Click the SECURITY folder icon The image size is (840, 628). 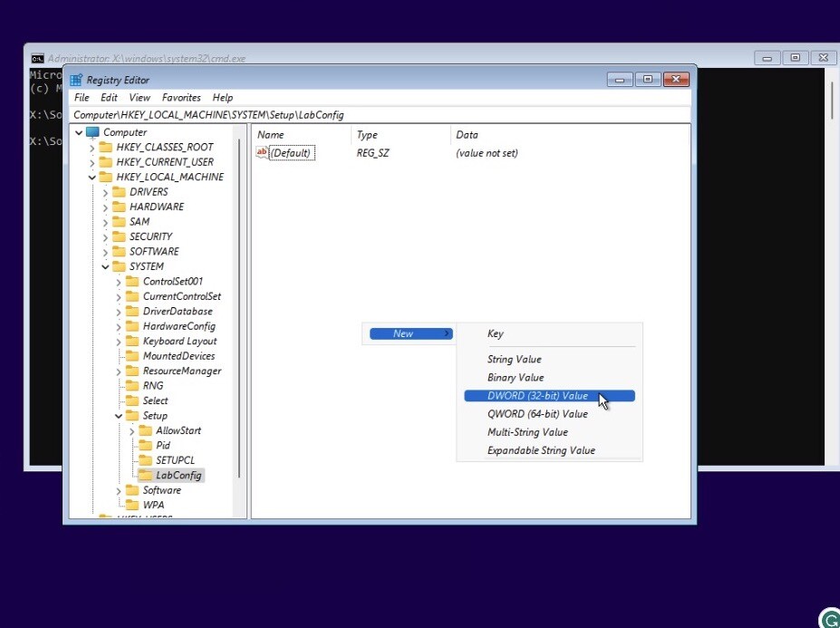119,237
